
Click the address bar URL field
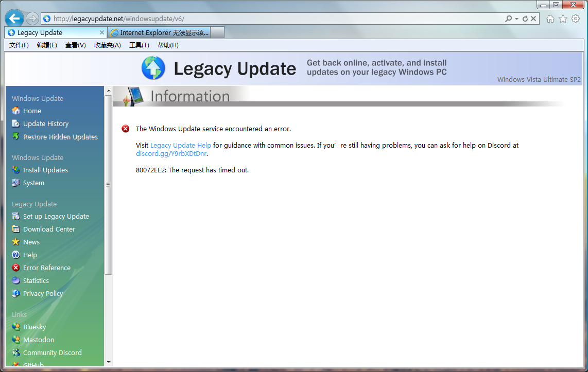tap(257, 19)
